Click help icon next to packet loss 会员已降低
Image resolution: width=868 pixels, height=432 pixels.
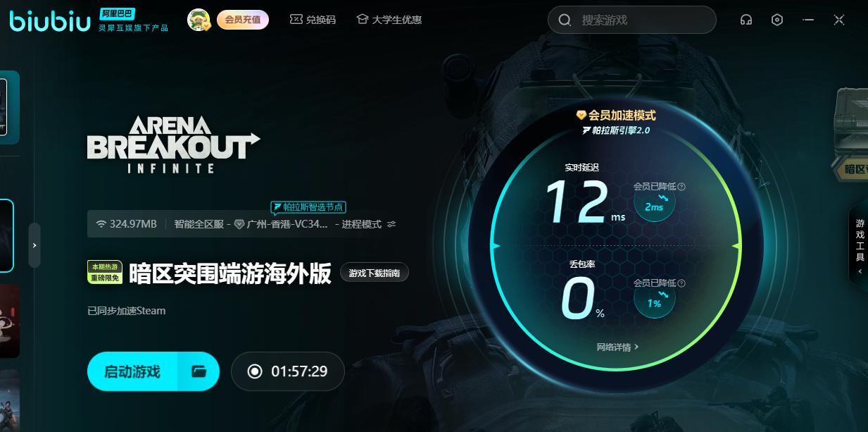(x=681, y=283)
